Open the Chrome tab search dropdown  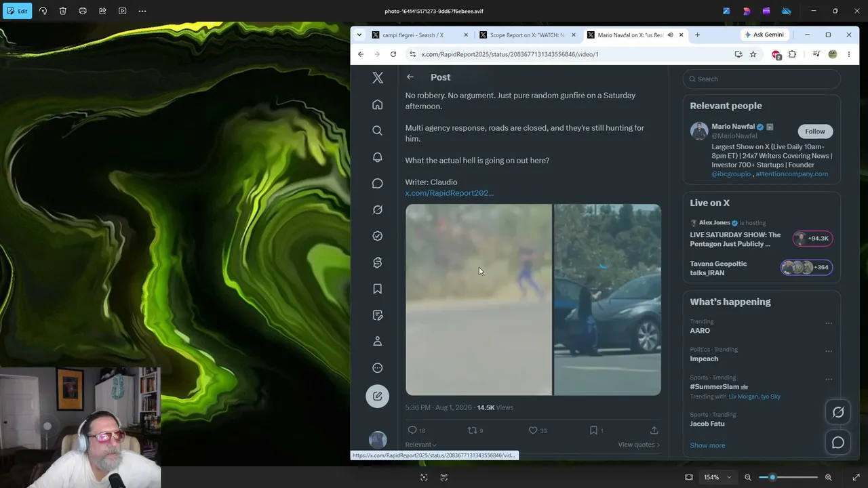[359, 35]
